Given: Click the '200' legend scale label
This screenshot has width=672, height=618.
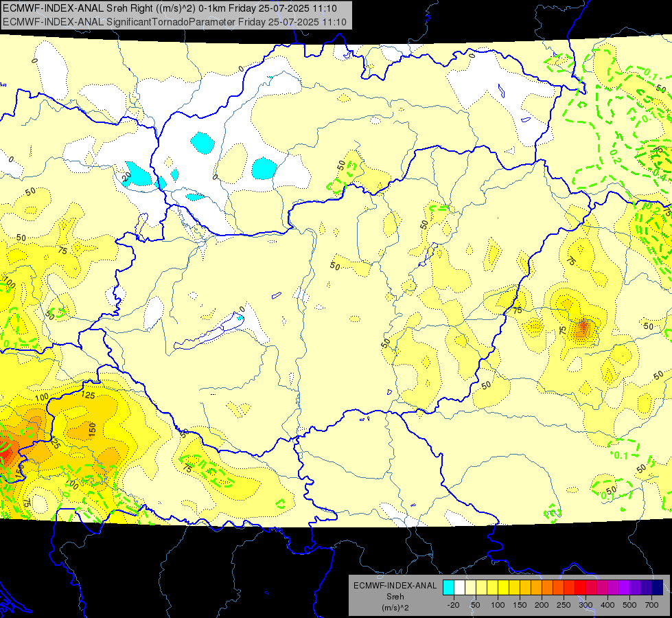Looking at the screenshot, I should pyautogui.click(x=542, y=605).
